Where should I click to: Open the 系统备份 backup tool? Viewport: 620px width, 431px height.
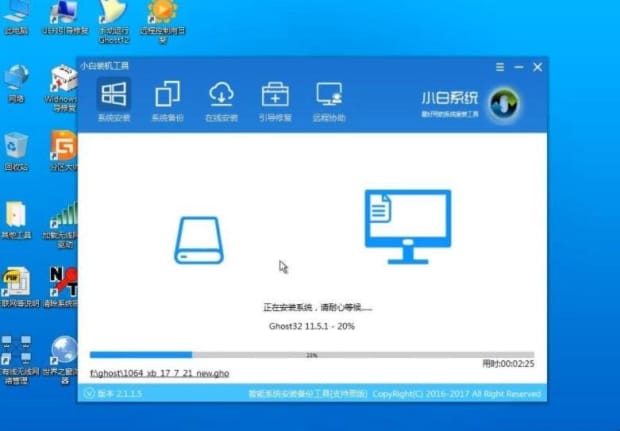tap(167, 102)
